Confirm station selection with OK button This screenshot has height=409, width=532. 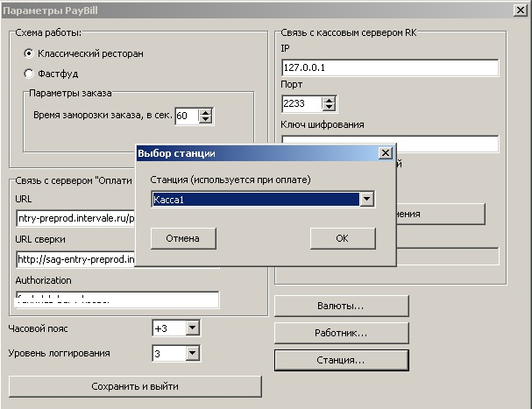point(343,238)
